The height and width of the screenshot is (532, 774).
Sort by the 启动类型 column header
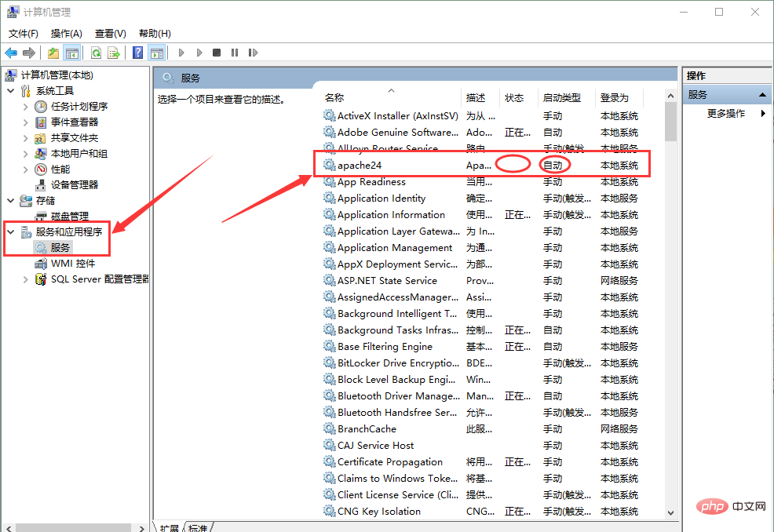567,98
